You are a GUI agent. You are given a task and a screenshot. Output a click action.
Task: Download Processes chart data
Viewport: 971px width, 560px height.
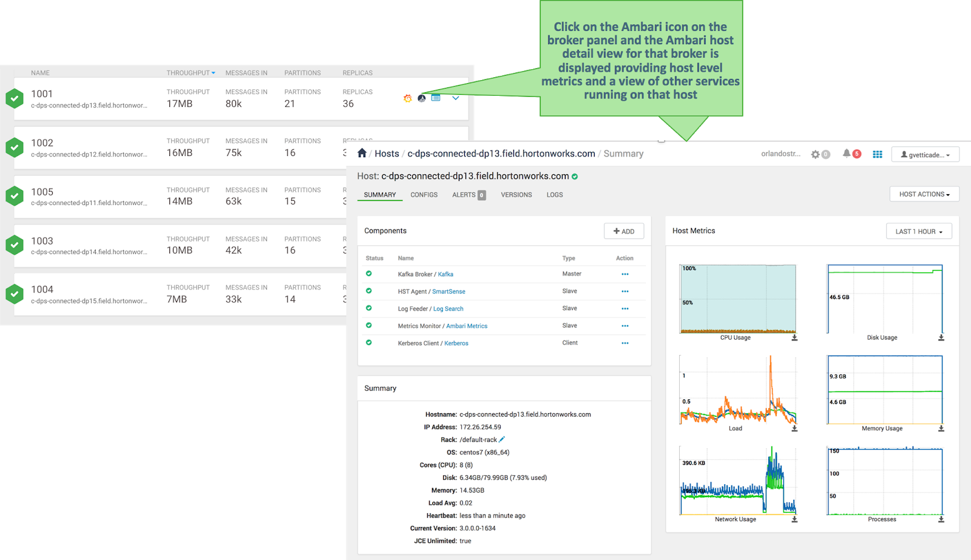point(941,519)
